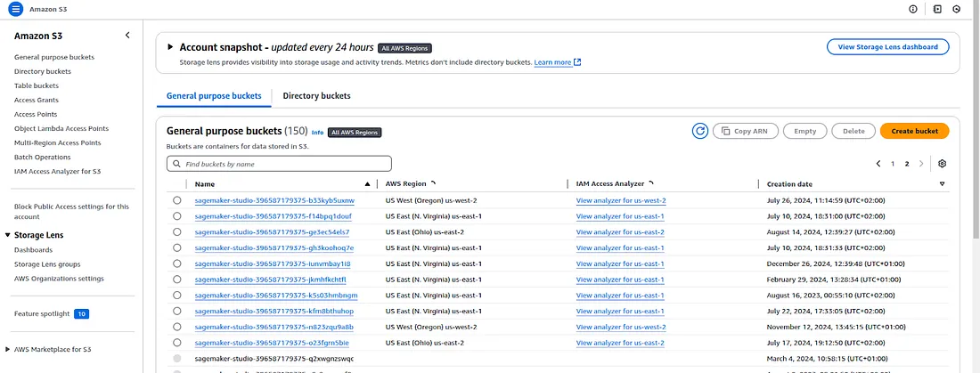Open Storage Lens Dashboards link
980x373 pixels.
tap(33, 250)
